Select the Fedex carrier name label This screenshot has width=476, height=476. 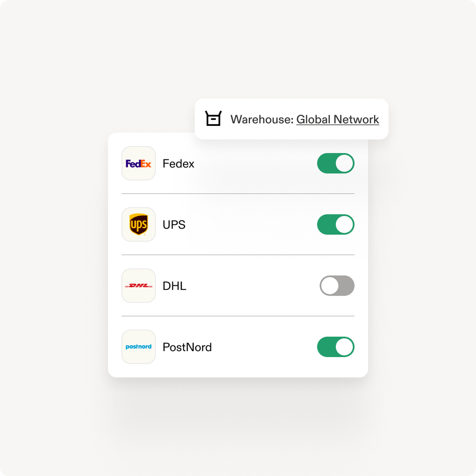point(178,164)
